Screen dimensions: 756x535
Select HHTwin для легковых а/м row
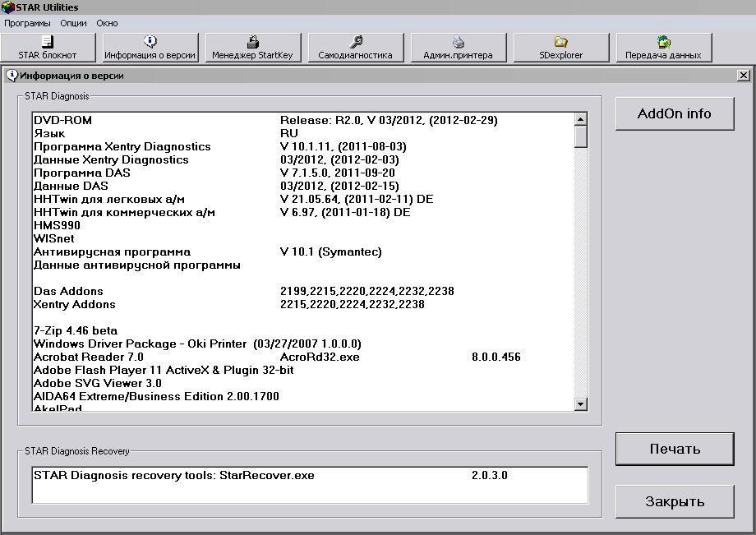click(x=304, y=199)
